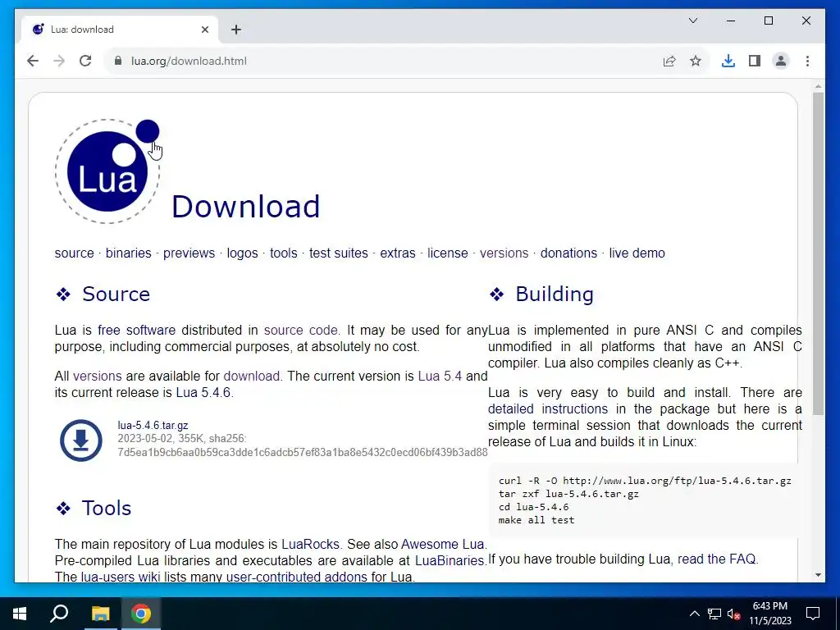Screen dimensions: 840x630
Task: Go to the logos navigation link
Action: pos(242,253)
